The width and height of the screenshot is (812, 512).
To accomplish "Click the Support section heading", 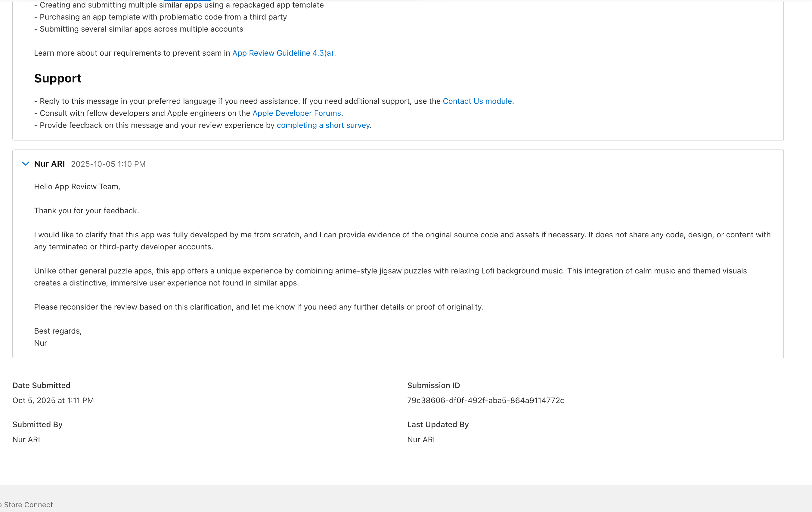I will click(58, 79).
